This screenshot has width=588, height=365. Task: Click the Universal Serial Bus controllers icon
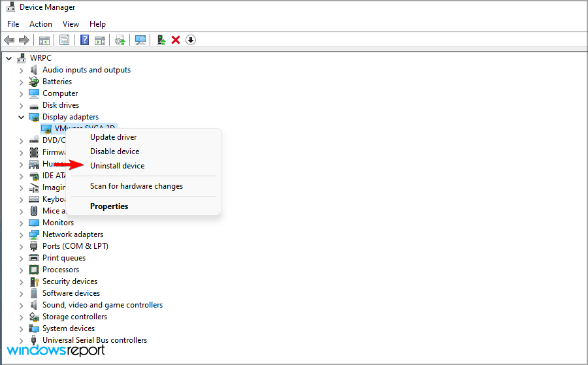coord(34,340)
